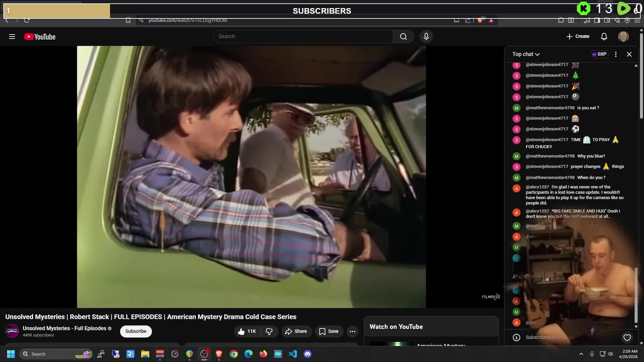
Task: Click chat info icon beside Subscribers-only mode
Action: [x=516, y=337]
